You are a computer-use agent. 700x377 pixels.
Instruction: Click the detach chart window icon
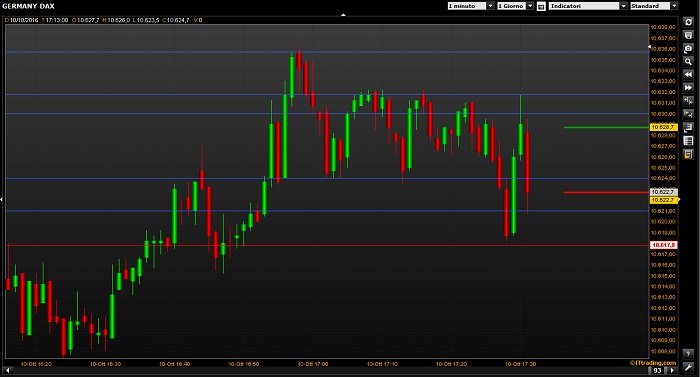[688, 128]
